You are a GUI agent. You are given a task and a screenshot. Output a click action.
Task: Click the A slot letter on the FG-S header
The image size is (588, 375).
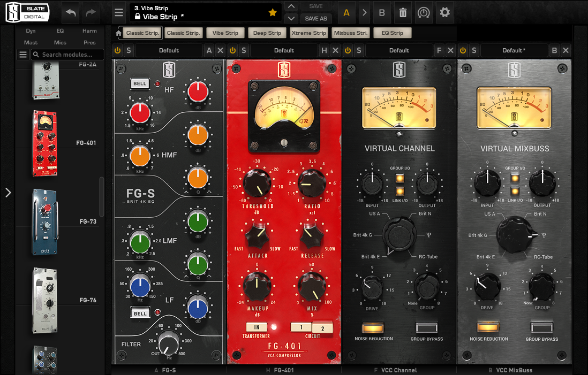209,50
